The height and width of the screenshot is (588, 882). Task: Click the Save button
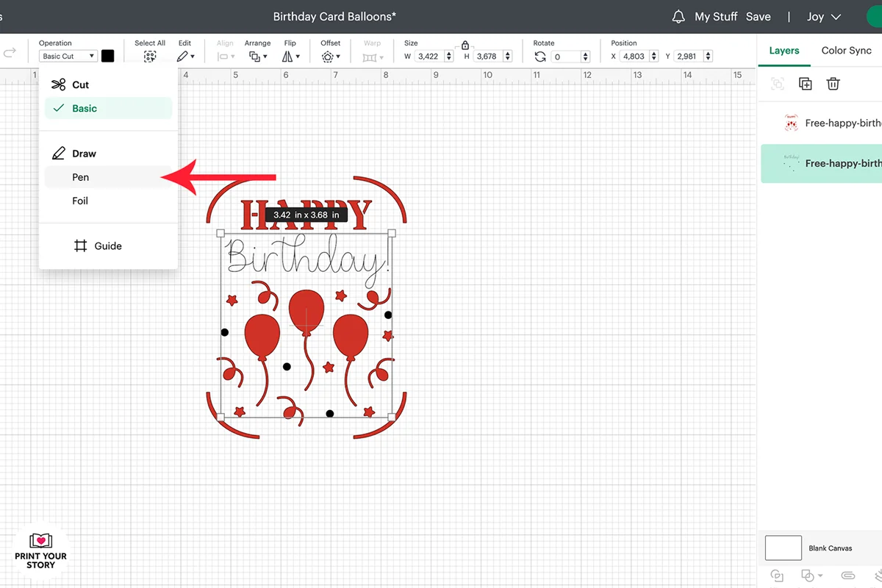coord(759,16)
